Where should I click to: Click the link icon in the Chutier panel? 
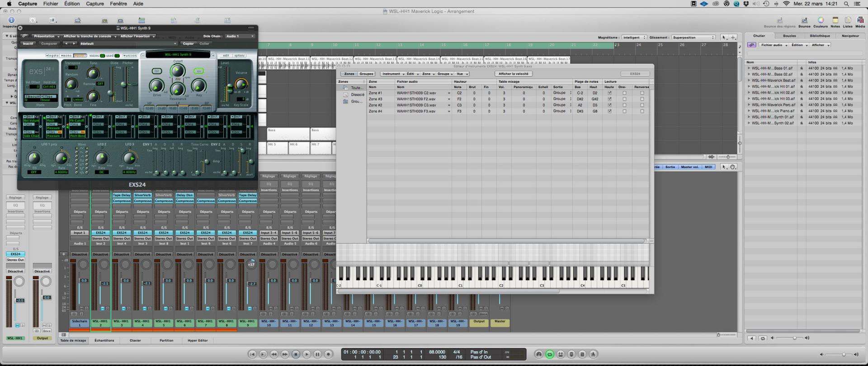(751, 45)
